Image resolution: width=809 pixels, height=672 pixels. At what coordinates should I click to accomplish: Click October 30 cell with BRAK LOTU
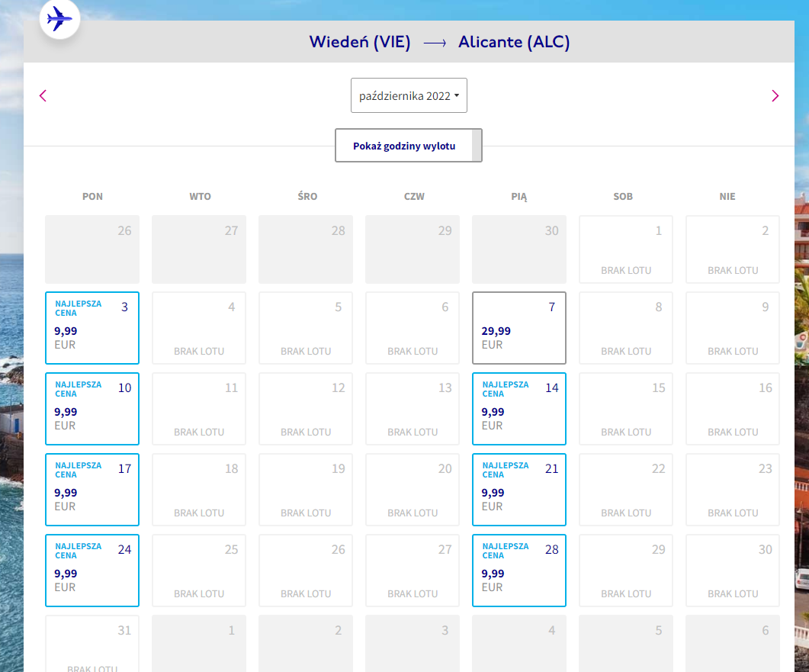(x=733, y=571)
